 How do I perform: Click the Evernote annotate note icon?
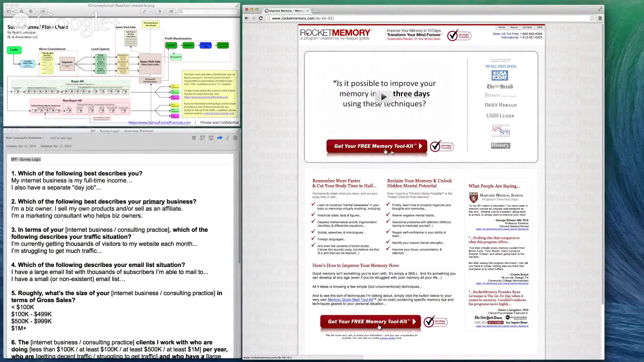point(202,138)
